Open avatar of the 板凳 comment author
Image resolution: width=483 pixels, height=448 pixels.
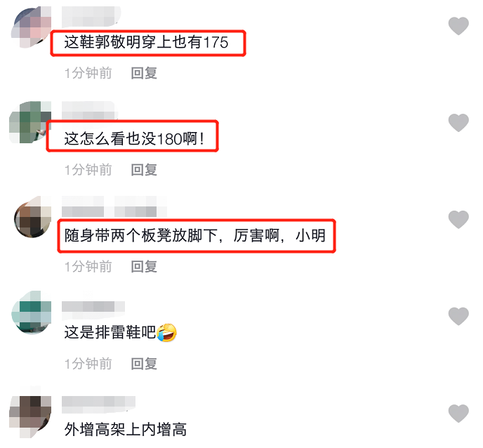click(32, 217)
